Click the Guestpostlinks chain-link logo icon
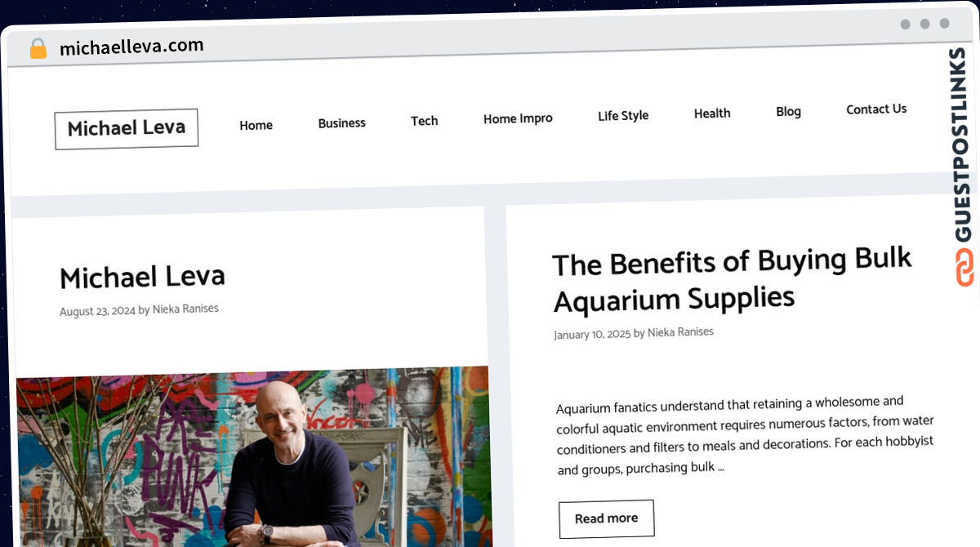 click(x=964, y=269)
